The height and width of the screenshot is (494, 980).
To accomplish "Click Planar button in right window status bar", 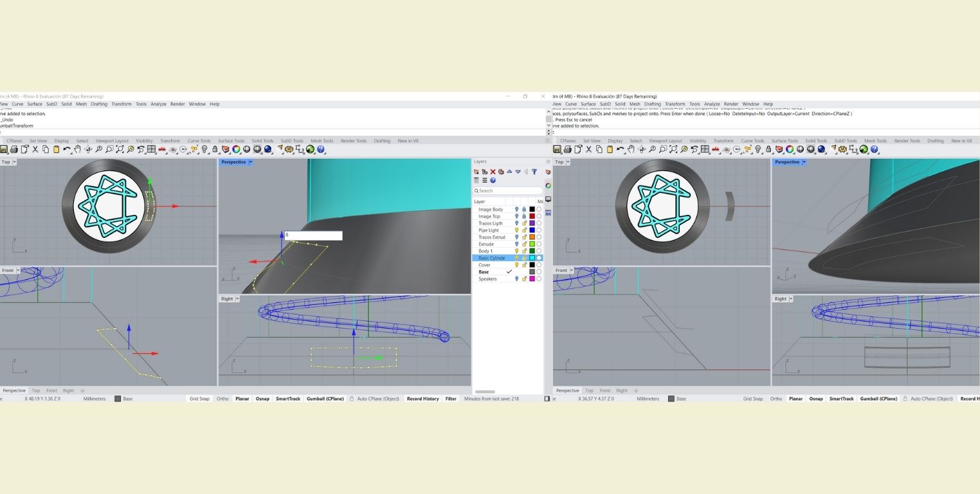I will (x=795, y=399).
